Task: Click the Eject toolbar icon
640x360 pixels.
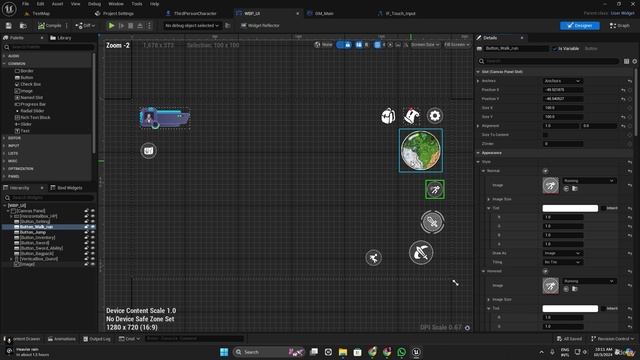Action: pos(140,26)
